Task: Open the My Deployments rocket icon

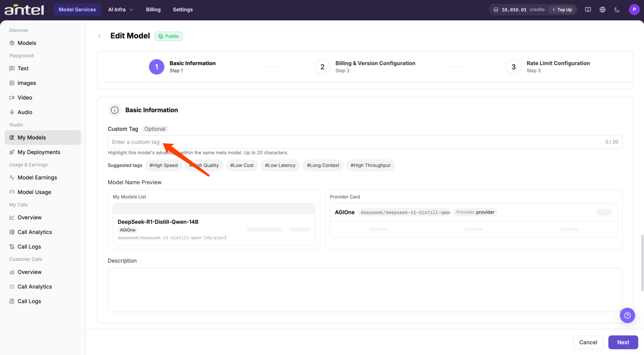Action: (12, 152)
